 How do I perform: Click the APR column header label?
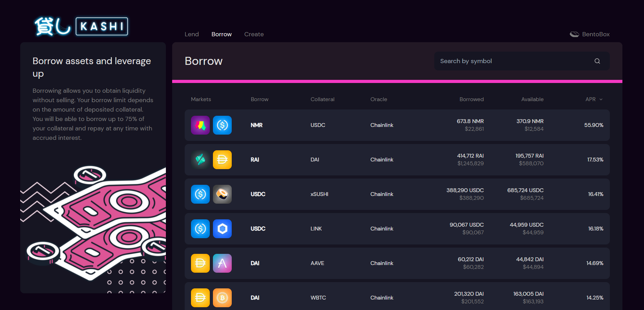click(x=591, y=99)
